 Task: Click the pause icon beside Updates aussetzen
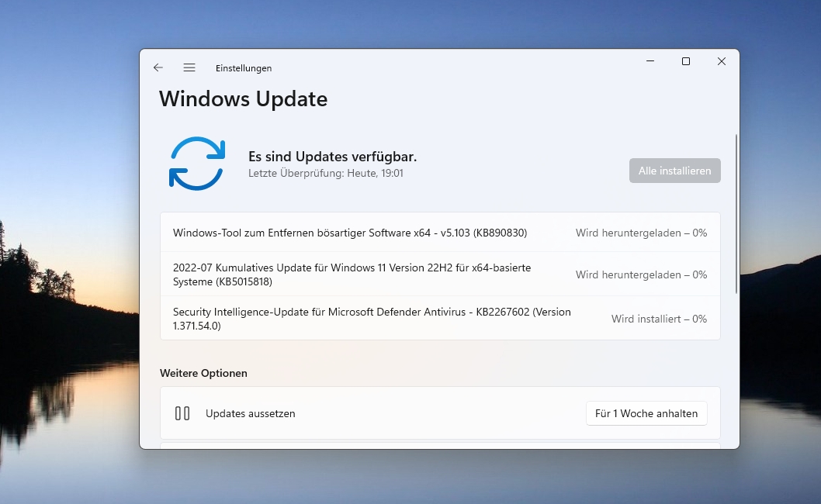(182, 413)
